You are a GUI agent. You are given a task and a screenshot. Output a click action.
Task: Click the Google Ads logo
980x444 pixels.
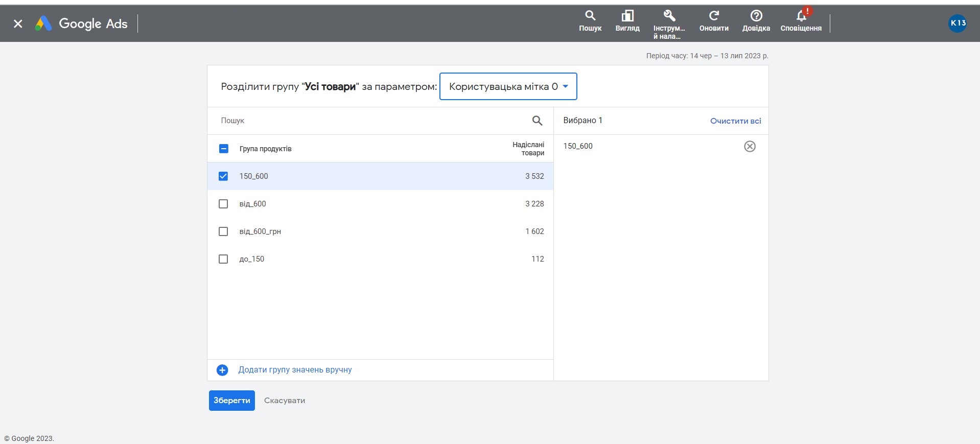81,24
